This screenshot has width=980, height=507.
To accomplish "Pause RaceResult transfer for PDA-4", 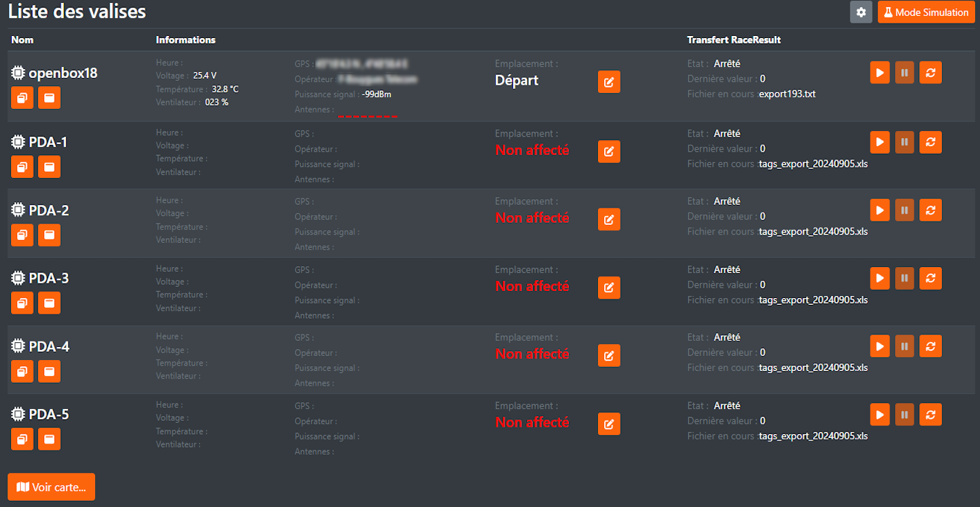I will coord(904,346).
